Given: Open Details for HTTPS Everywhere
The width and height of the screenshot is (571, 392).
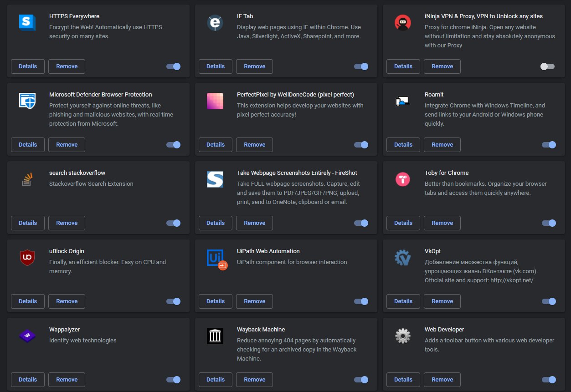Looking at the screenshot, I should point(28,66).
